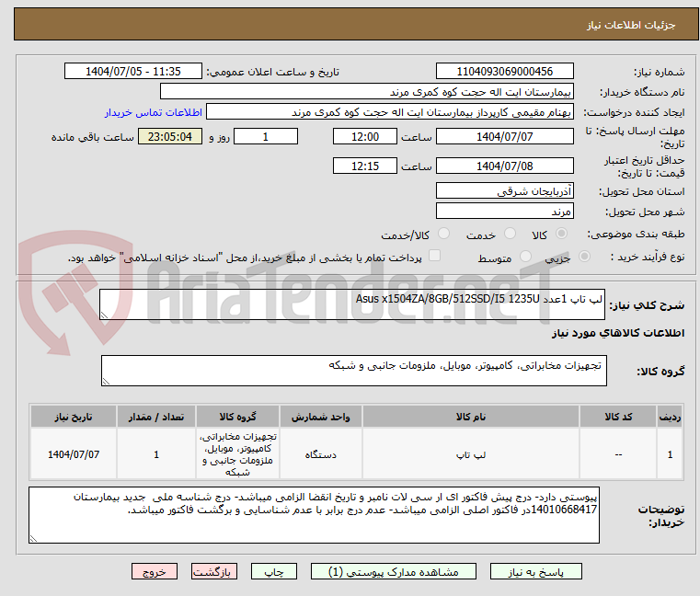Toggle the اسناد خزانه اسلامی payment checkbox
The height and width of the screenshot is (596, 700).
coord(434,256)
